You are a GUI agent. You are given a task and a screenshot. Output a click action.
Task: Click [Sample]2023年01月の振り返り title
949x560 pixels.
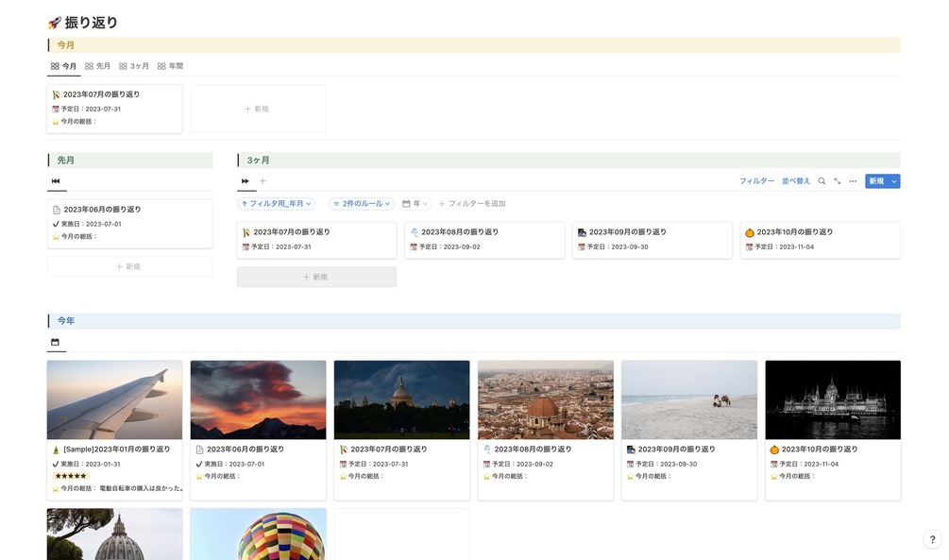tap(117, 450)
